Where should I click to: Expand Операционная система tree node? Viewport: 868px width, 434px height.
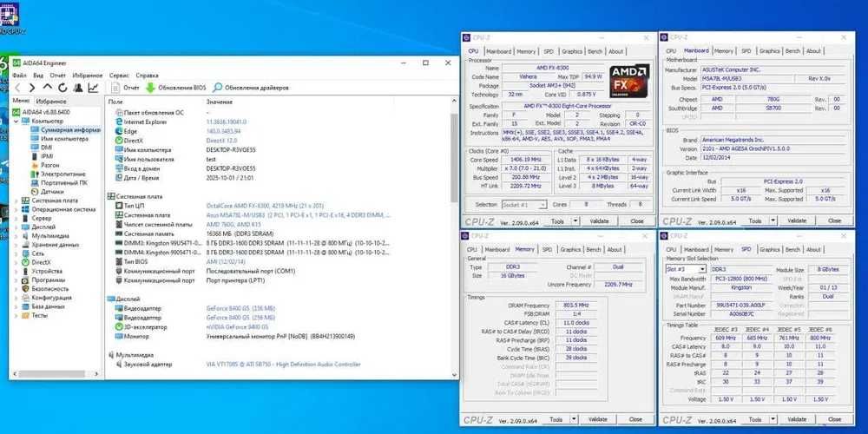[x=16, y=209]
